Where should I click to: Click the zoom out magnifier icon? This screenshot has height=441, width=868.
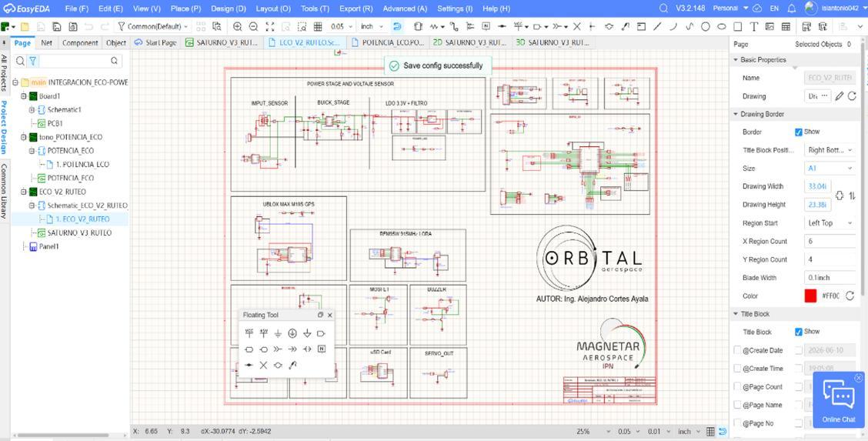tap(253, 27)
